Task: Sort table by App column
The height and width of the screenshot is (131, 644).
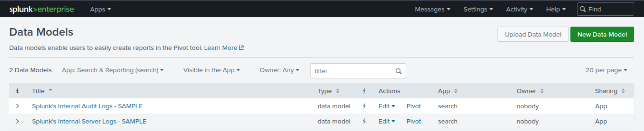Action: 447,91
